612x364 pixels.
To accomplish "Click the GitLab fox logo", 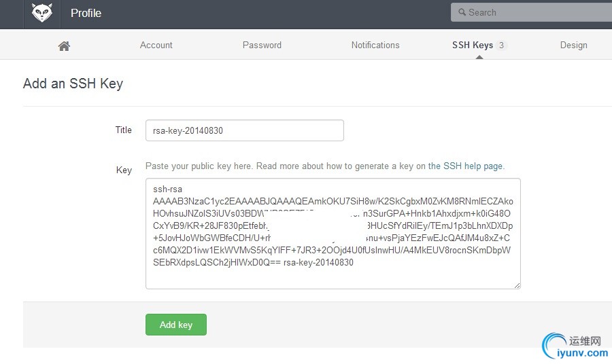I will (42, 13).
